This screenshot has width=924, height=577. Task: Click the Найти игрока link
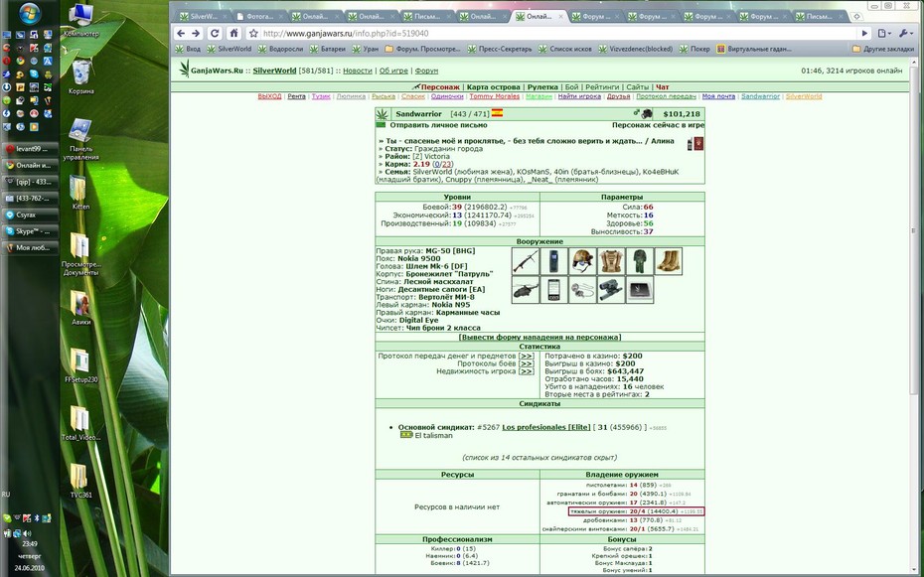(x=579, y=96)
